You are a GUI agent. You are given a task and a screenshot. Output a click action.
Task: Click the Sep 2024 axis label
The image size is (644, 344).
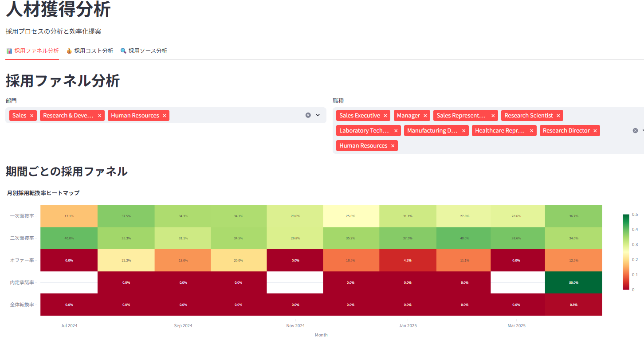(x=183, y=325)
